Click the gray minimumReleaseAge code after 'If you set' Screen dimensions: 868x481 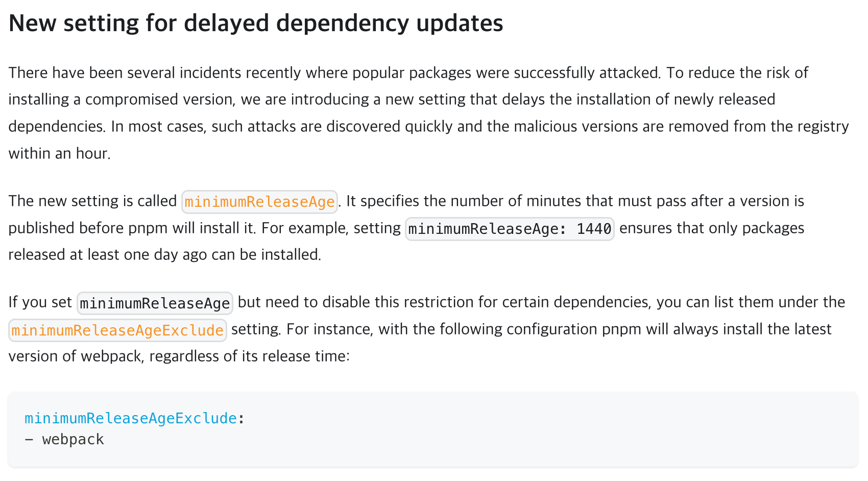[155, 303]
